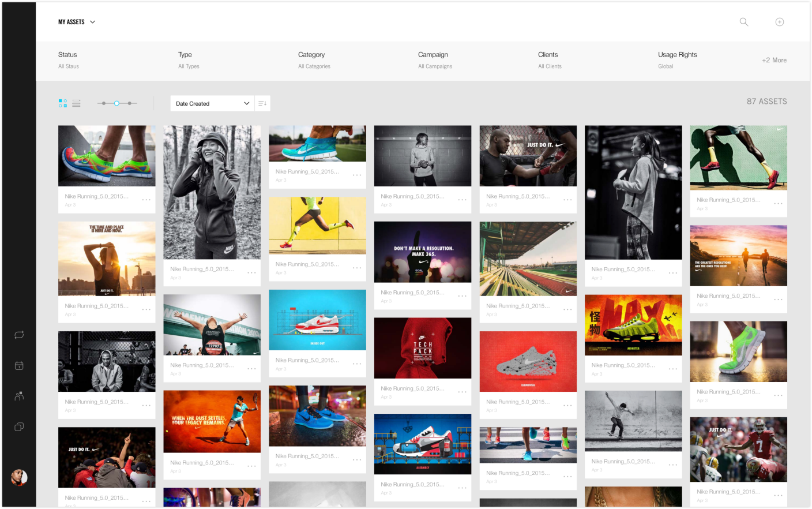812x509 pixels.
Task: Expand the MY ASSETS dropdown
Action: click(77, 22)
